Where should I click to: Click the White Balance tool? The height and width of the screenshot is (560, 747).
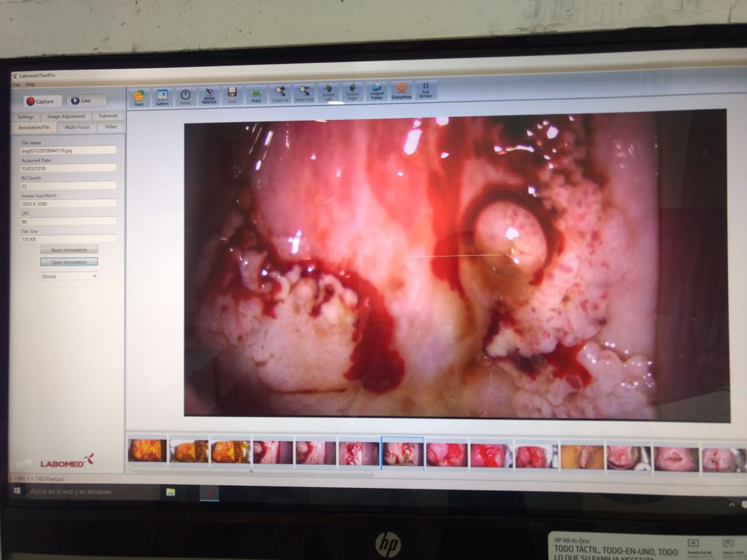(209, 96)
